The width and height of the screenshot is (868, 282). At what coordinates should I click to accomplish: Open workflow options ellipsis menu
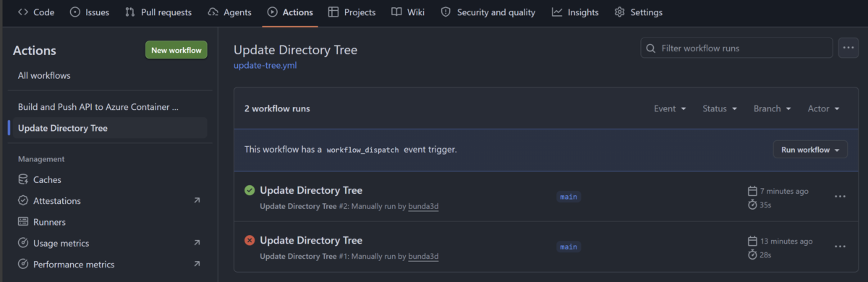[x=848, y=48]
